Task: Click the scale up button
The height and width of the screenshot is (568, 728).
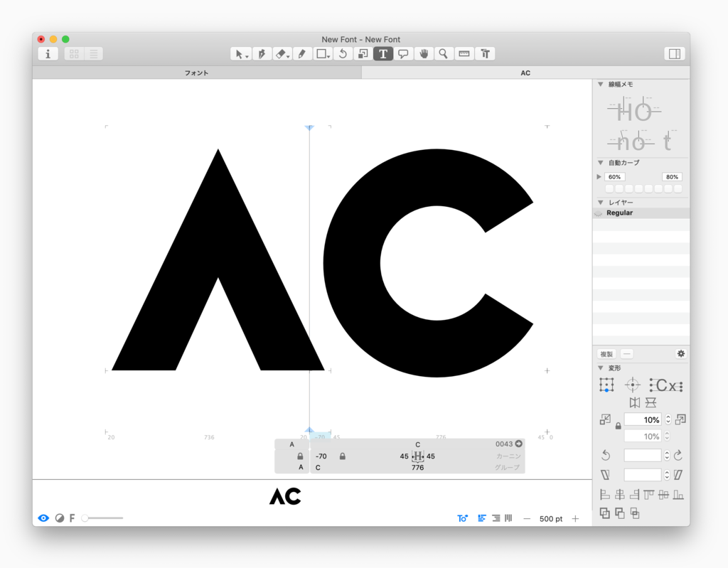Action: click(680, 419)
